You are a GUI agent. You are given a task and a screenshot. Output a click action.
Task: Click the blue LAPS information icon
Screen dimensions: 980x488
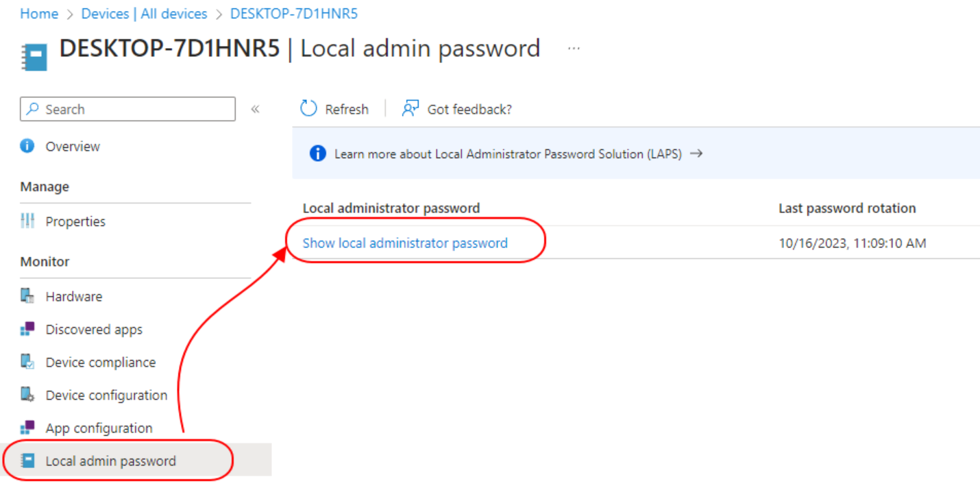coord(317,154)
